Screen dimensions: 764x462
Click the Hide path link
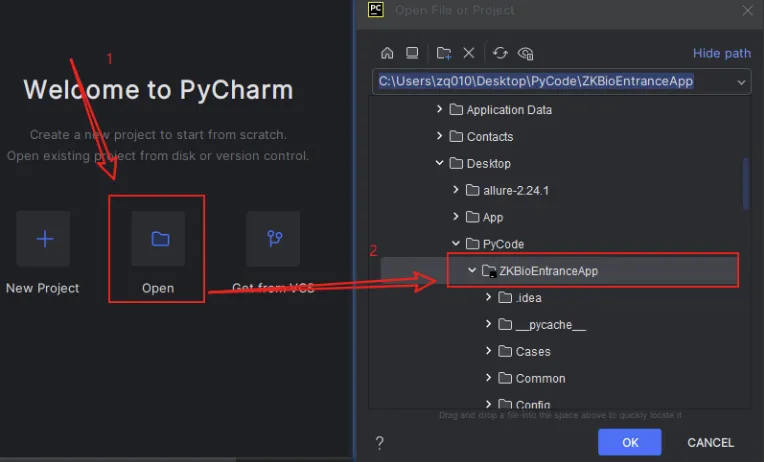click(721, 53)
